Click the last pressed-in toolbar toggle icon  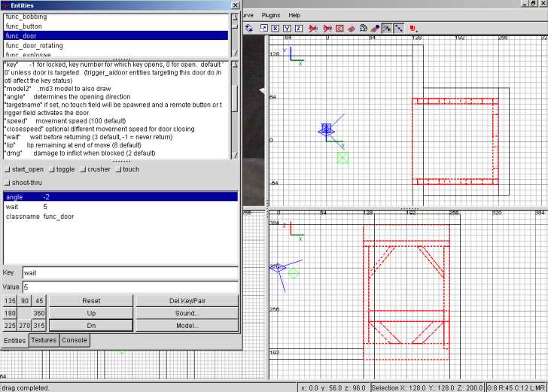coord(398,29)
